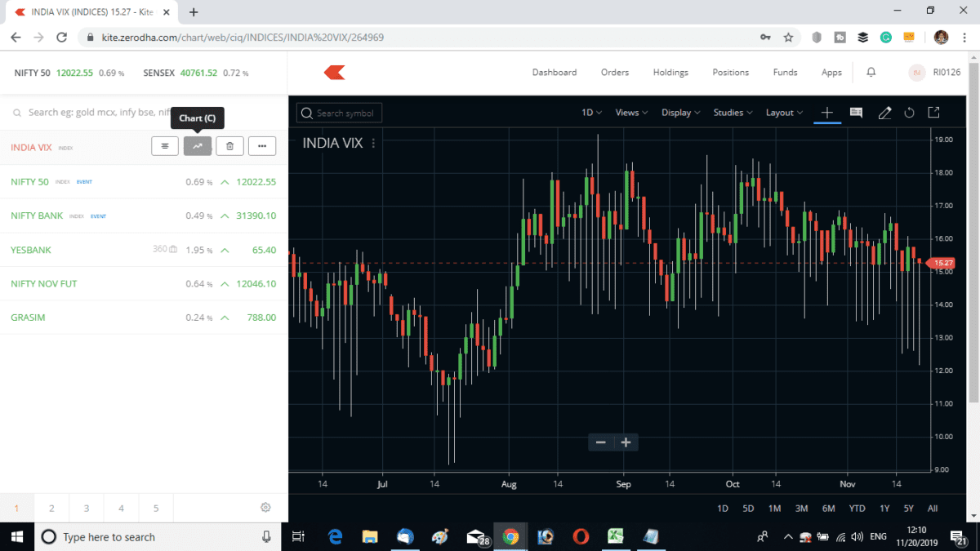Open market depth for INDIA VIX
The height and width of the screenshot is (551, 980).
[165, 146]
